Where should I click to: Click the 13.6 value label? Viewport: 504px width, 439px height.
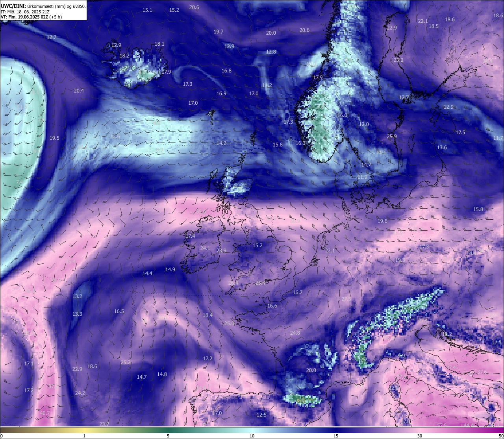tap(442, 147)
